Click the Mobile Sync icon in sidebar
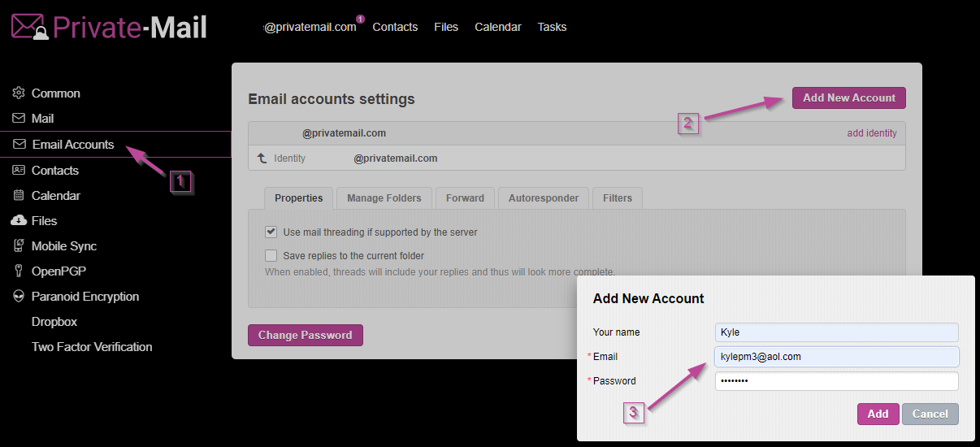980x447 pixels. click(x=19, y=245)
